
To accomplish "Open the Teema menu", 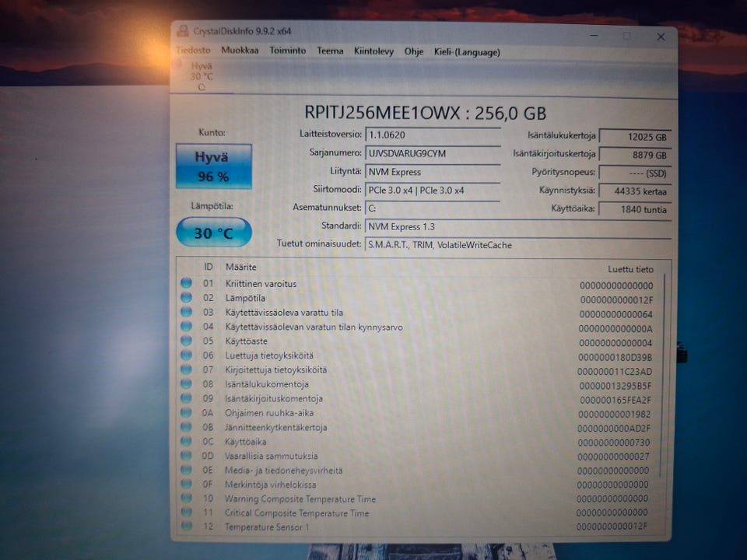I will (330, 51).
